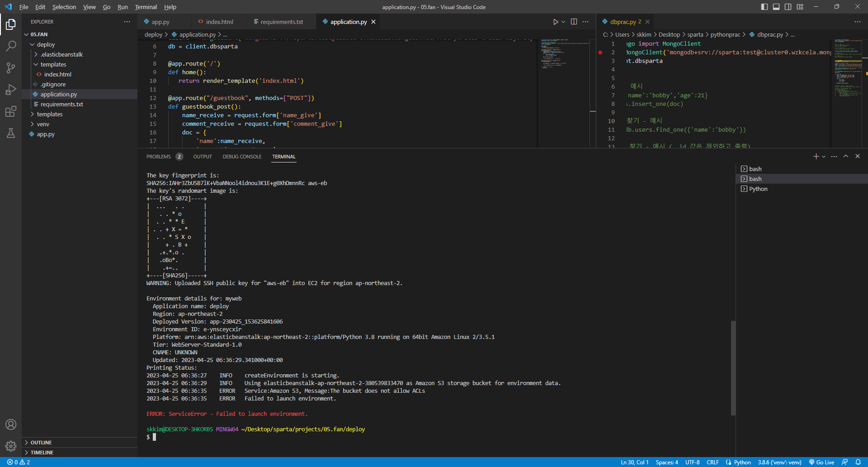
Task: Change indentation via Spaces: 4
Action: 667,462
